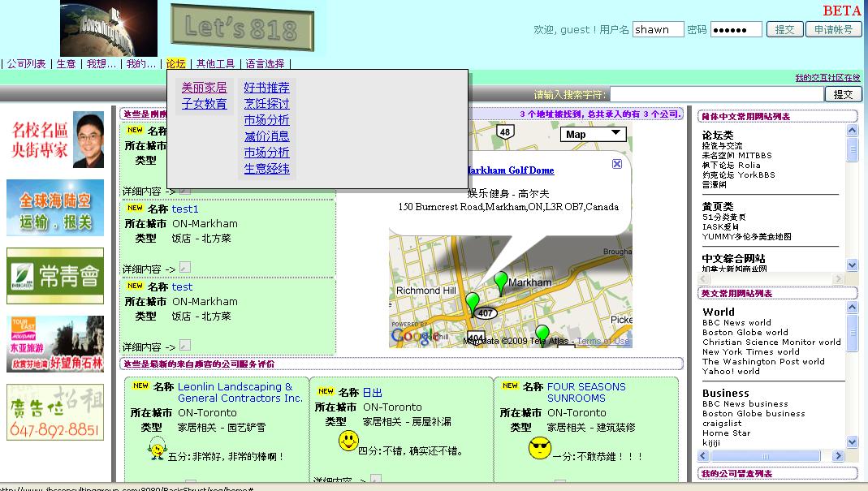Open details icon for test1 listing
Viewport: 868px width, 491px height.
[185, 267]
